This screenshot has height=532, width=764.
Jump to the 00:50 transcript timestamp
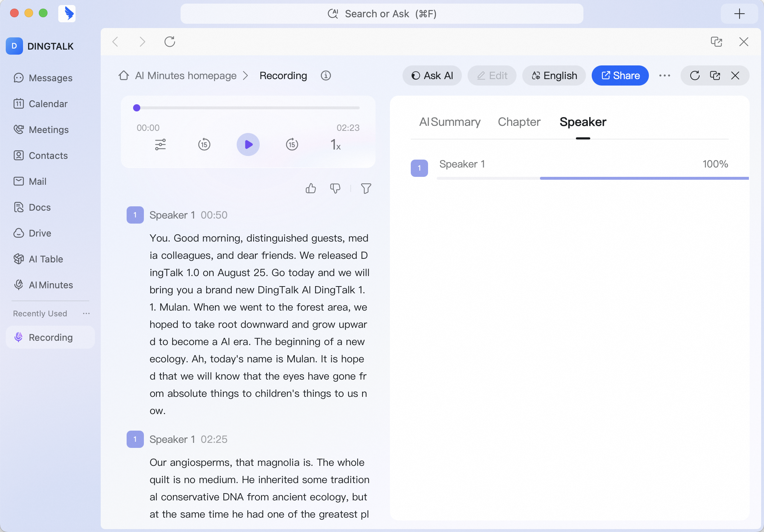(x=214, y=215)
